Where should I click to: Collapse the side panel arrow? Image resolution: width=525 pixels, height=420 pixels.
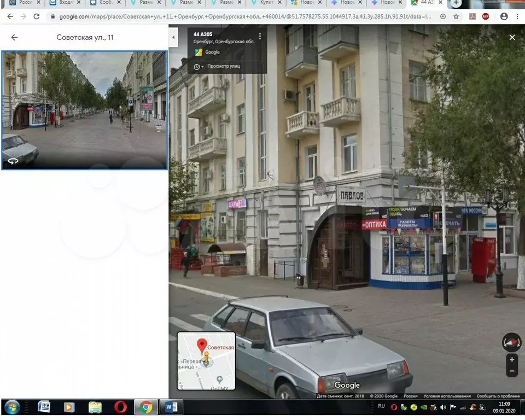click(173, 37)
